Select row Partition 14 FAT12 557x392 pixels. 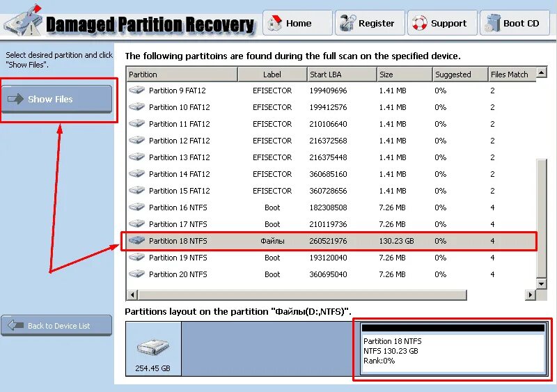coord(331,174)
